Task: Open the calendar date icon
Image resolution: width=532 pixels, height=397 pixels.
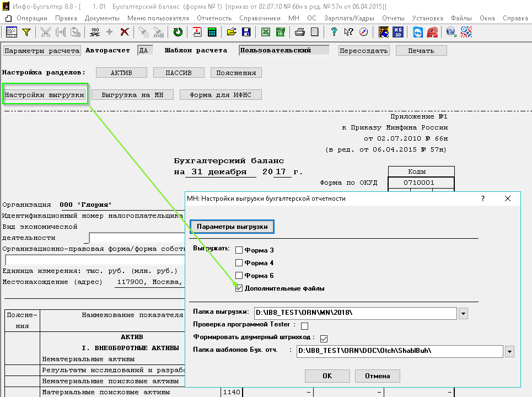Action: (197, 32)
